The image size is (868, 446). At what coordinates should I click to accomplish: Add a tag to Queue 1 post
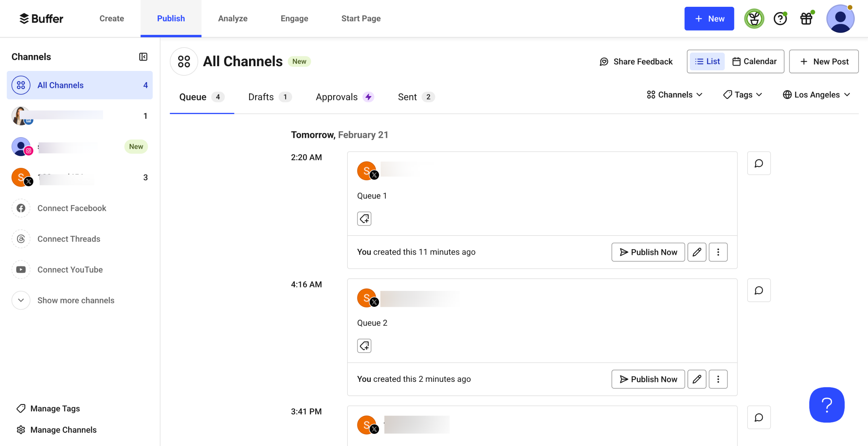(364, 219)
